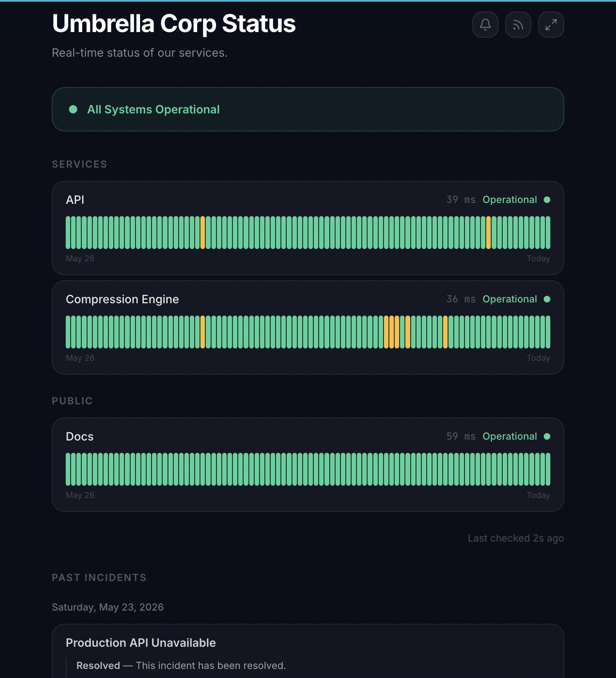Select the first yellow bar in API timeline
The width and height of the screenshot is (616, 678).
pos(202,233)
